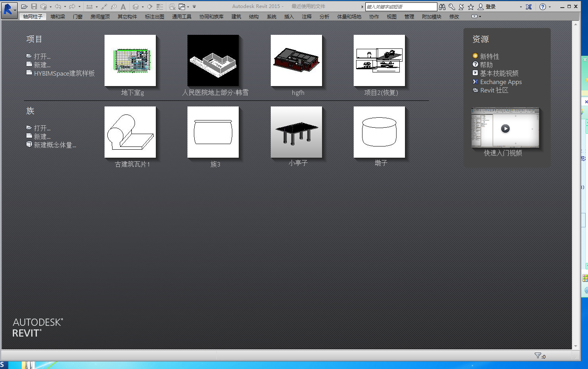This screenshot has width=588, height=369.
Task: Click the Default 3D View house icon
Action: [x=136, y=7]
